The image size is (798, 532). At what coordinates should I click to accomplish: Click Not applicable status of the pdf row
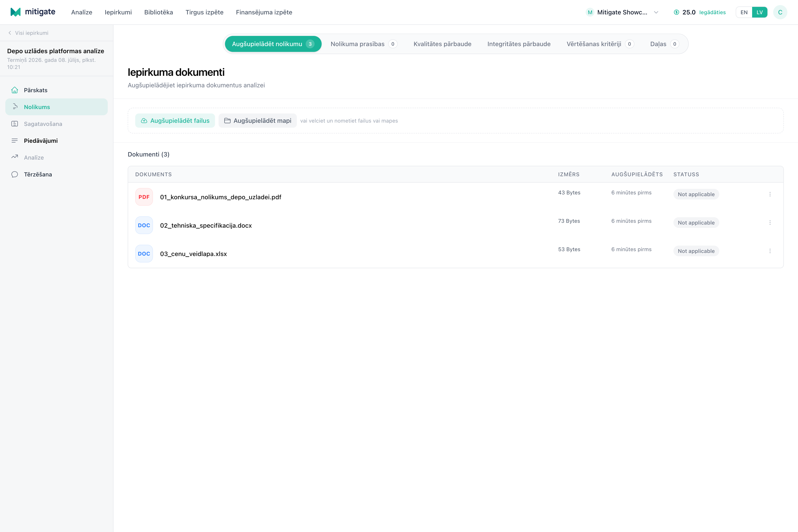tap(696, 194)
